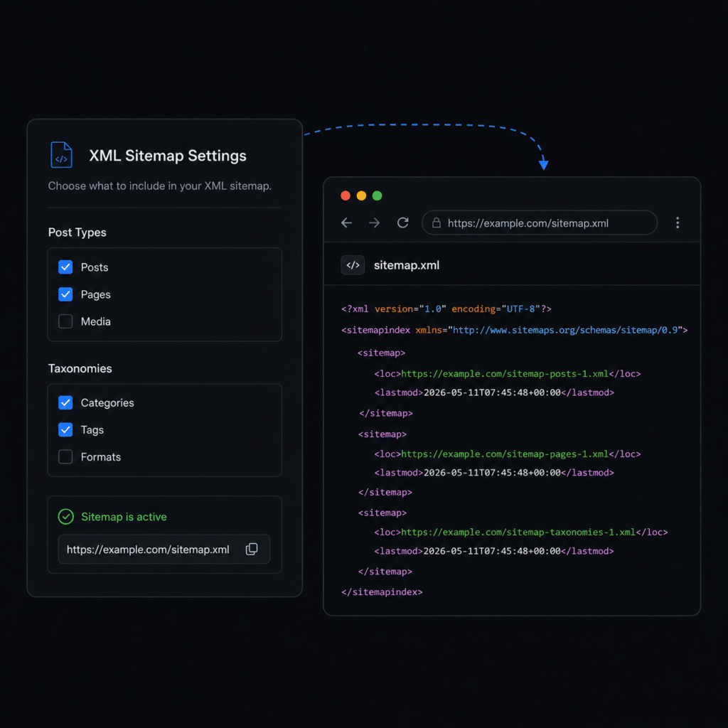Viewport: 728px width, 728px height.
Task: Click the lastmod line under sitemap-pages entry
Action: 494,473
